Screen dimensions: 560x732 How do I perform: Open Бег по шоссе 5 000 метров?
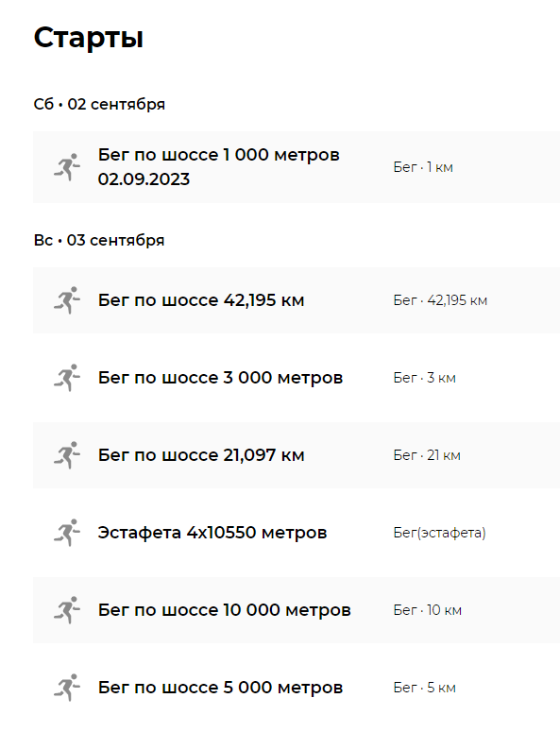[220, 688]
